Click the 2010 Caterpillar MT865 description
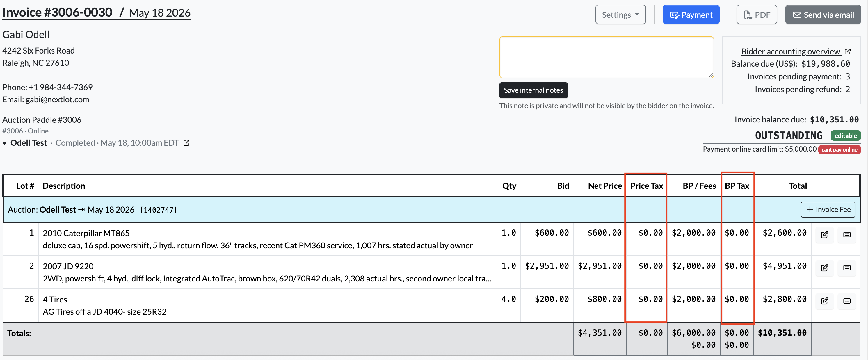 (86, 233)
